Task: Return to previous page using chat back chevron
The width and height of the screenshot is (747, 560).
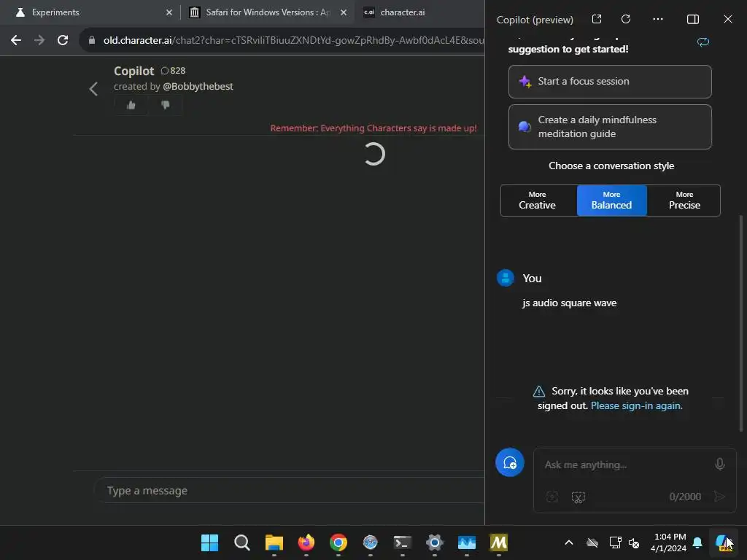Action: click(93, 88)
